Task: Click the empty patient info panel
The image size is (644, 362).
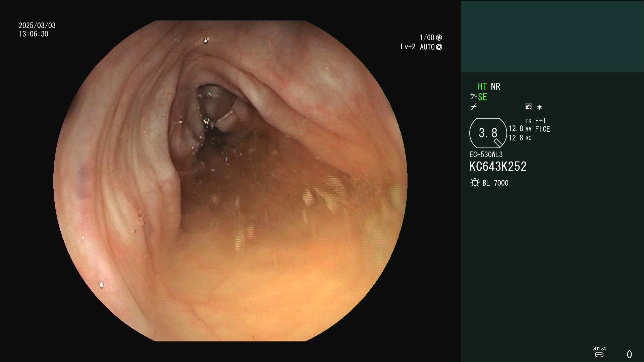Action: [x=552, y=36]
